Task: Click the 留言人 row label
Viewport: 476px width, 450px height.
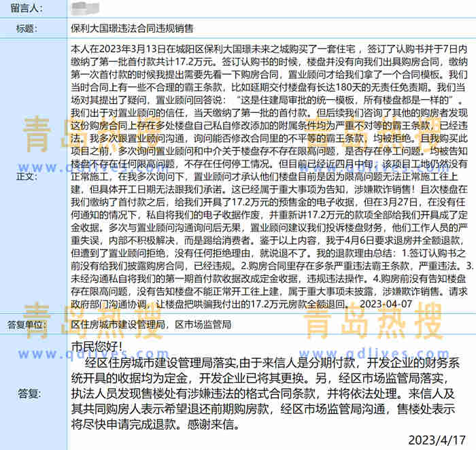Action: tap(27, 8)
